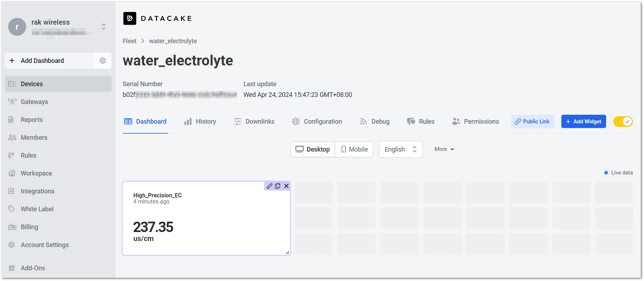Screen dimensions: 644x281
Task: Click the resize handle corner of the widget
Action: [287, 252]
